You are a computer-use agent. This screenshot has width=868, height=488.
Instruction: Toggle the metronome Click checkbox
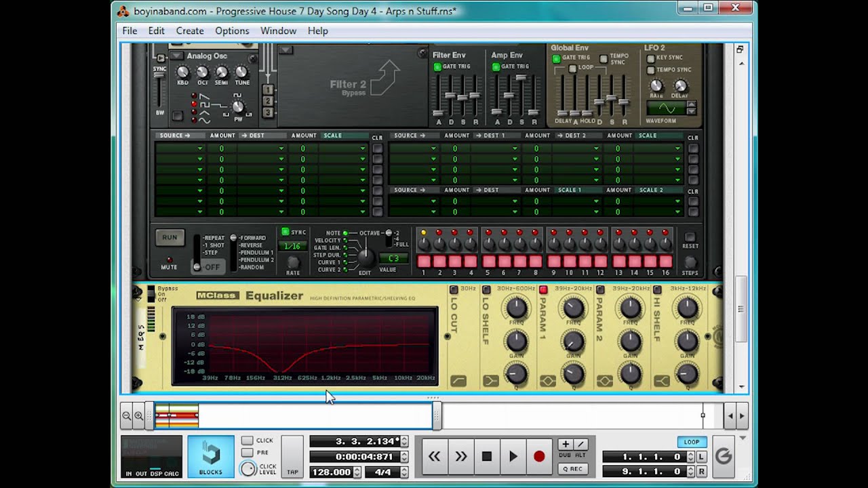[x=248, y=441]
